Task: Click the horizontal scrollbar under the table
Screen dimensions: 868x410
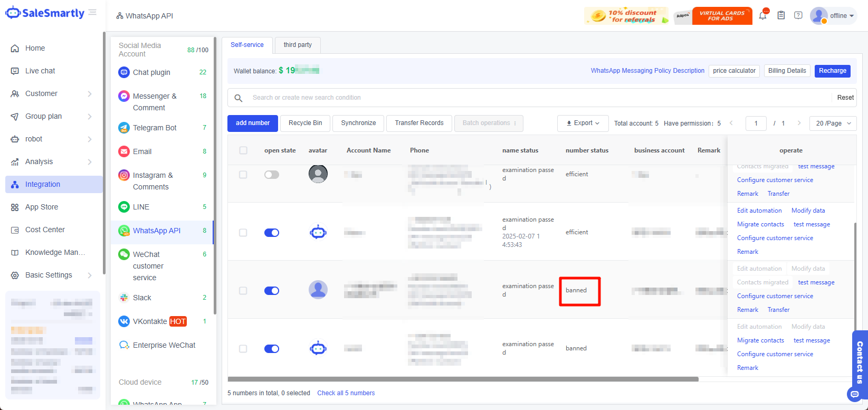Action: [463, 379]
